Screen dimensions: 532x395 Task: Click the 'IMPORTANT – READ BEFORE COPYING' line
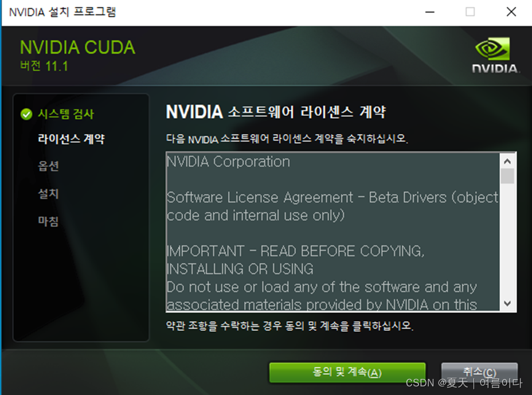tap(295, 251)
